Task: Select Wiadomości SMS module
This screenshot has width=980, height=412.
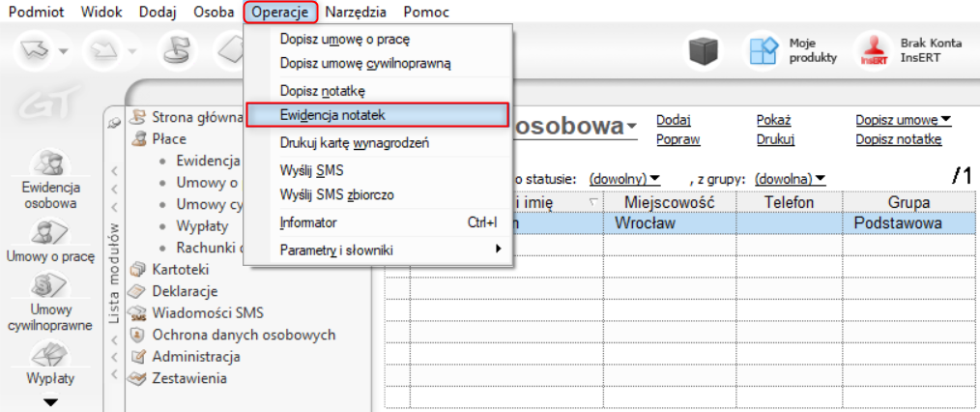Action: (x=208, y=312)
